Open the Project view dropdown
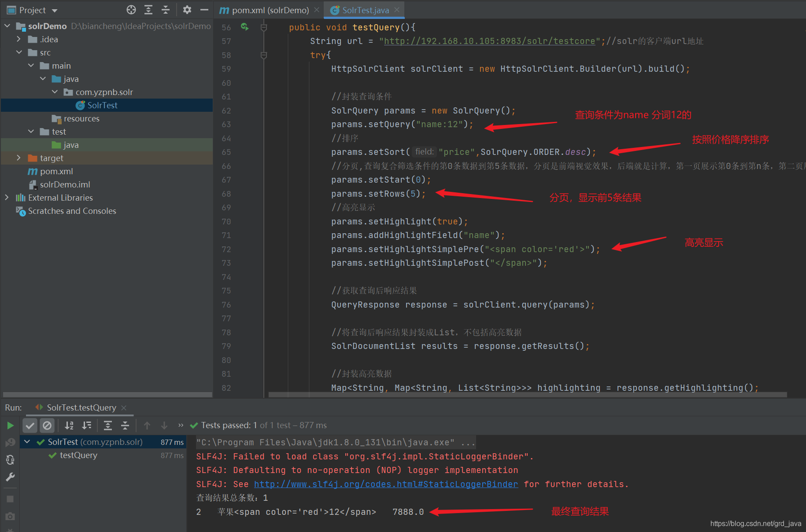Screen dimensions: 806x532 tap(55, 11)
